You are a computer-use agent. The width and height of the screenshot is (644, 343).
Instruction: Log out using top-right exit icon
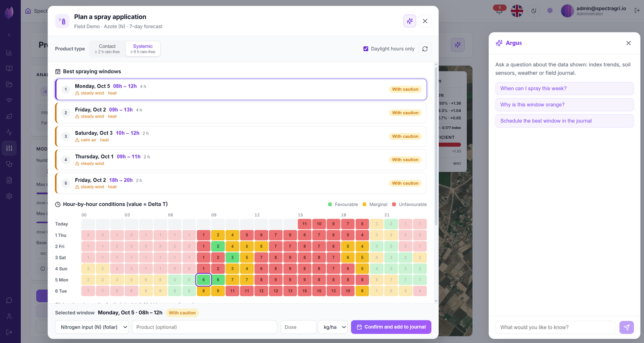637,11
